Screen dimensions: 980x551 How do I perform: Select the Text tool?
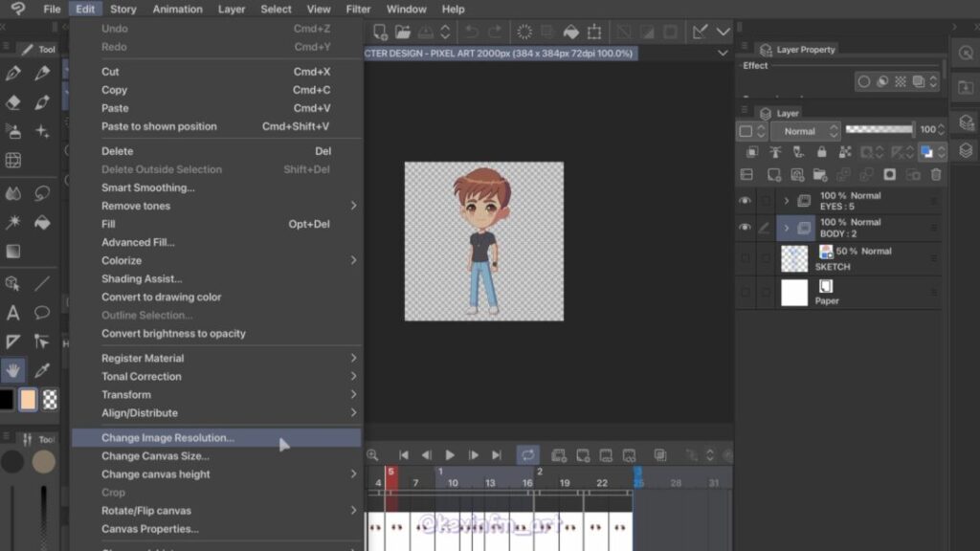click(x=13, y=313)
